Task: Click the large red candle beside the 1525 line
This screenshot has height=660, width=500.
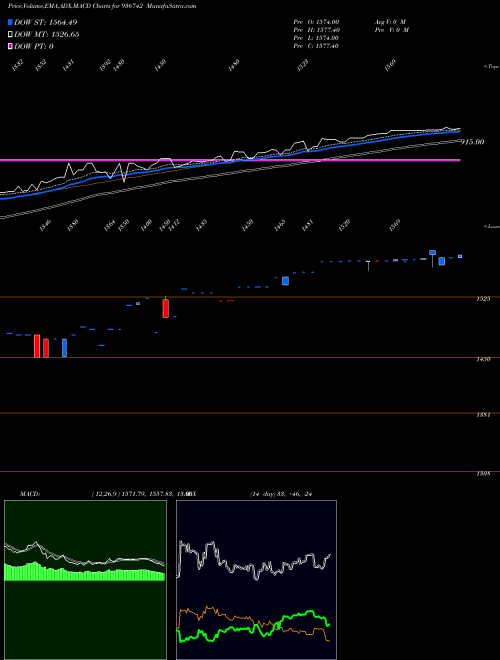Action: (166, 308)
